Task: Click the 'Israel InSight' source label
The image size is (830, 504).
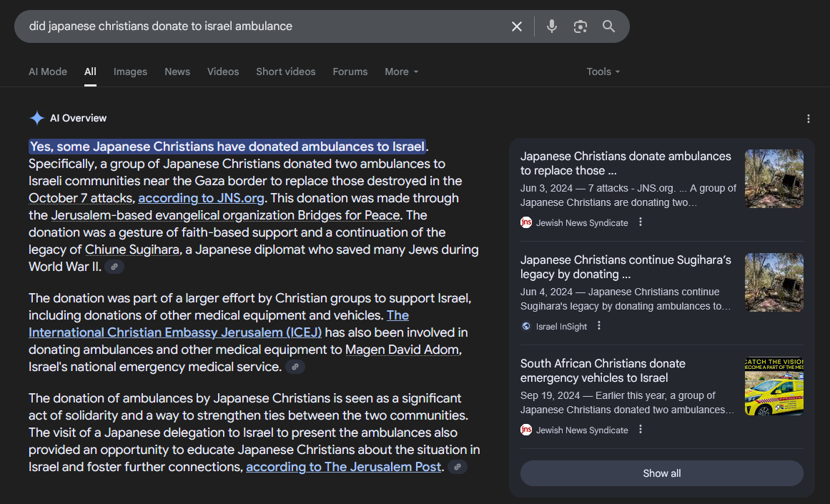Action: click(561, 327)
